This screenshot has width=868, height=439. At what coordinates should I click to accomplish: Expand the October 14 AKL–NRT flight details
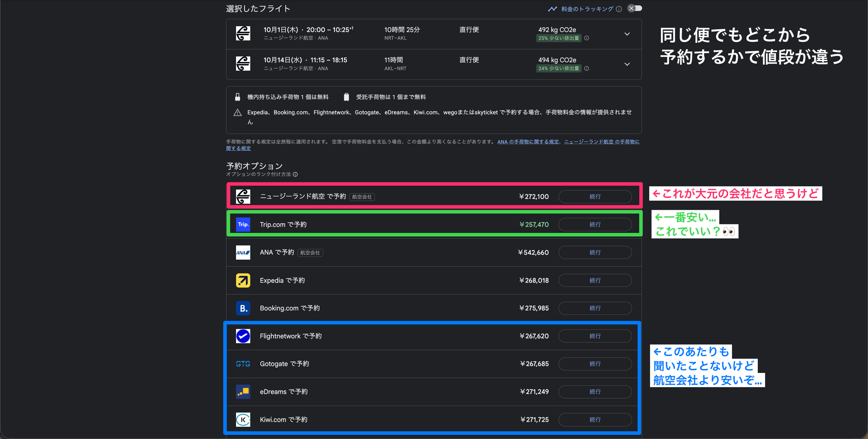tap(627, 64)
